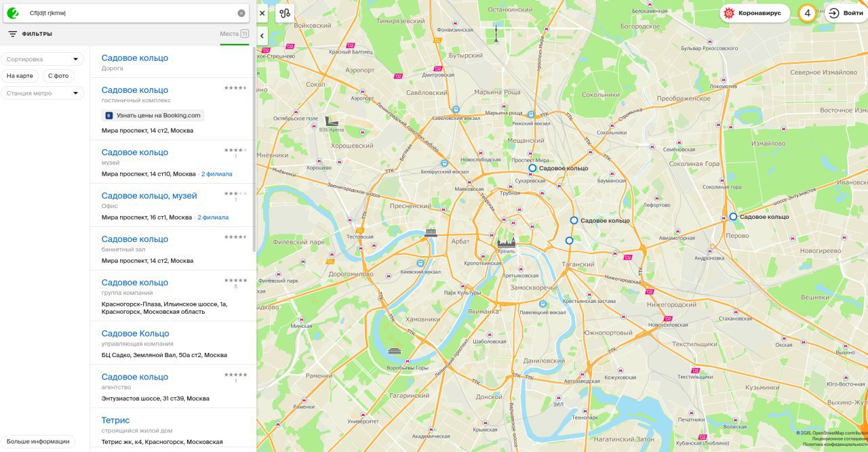Screen dimensions: 868x452
Task: Click the results list scrollbar
Action: (255, 149)
